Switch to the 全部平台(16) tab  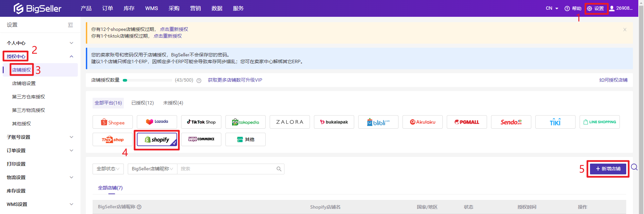click(108, 103)
